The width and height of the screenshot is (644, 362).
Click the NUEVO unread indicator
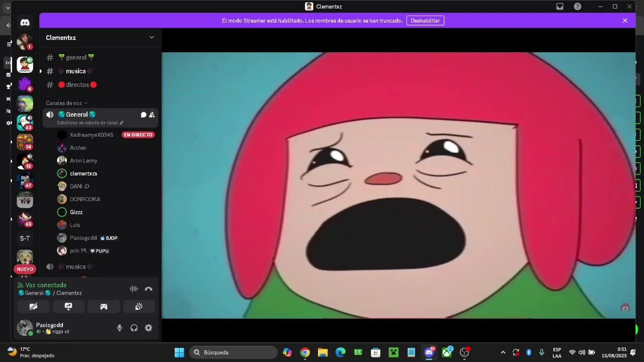tap(25, 269)
